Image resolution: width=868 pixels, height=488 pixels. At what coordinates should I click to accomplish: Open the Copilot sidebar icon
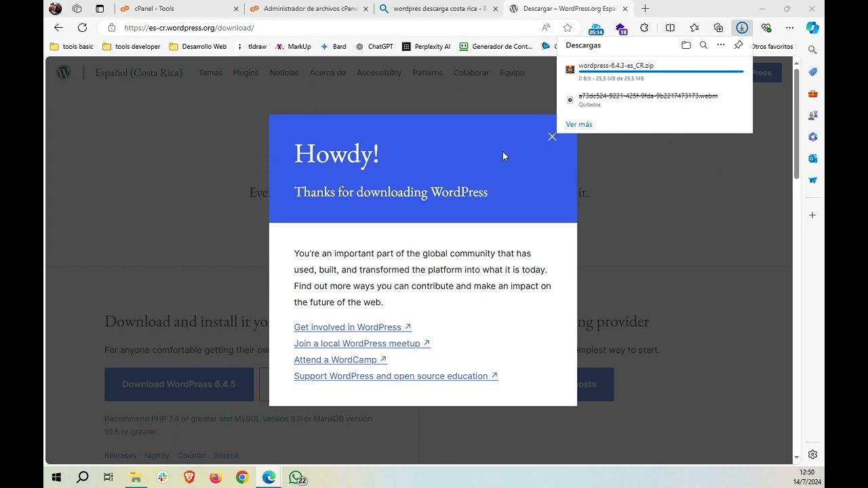tap(812, 28)
